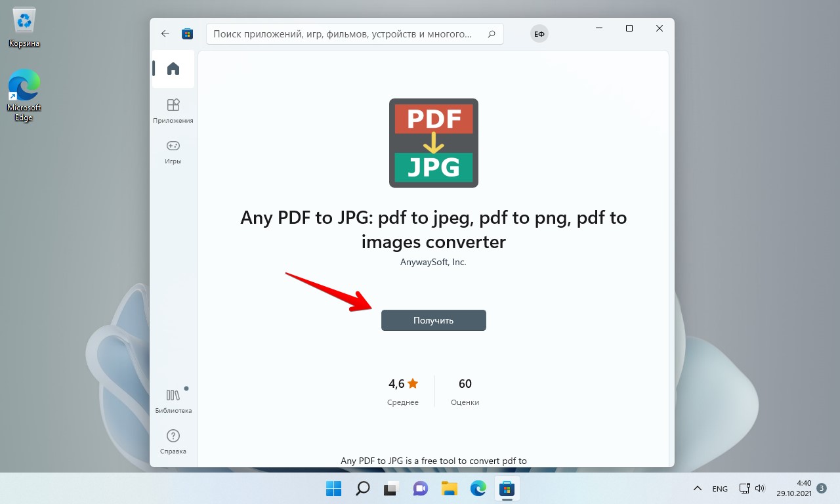Screen dimensions: 840x504
Task: Close the Microsoft Store window
Action: pos(660,28)
